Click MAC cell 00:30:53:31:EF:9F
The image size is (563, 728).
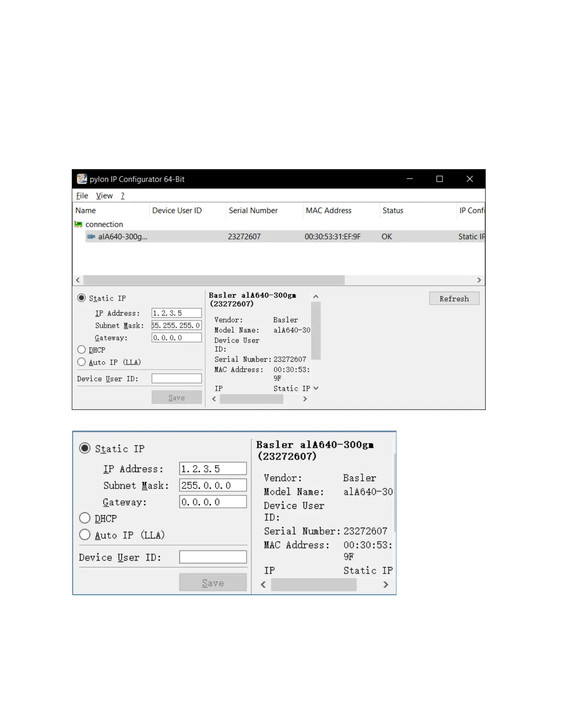[333, 237]
